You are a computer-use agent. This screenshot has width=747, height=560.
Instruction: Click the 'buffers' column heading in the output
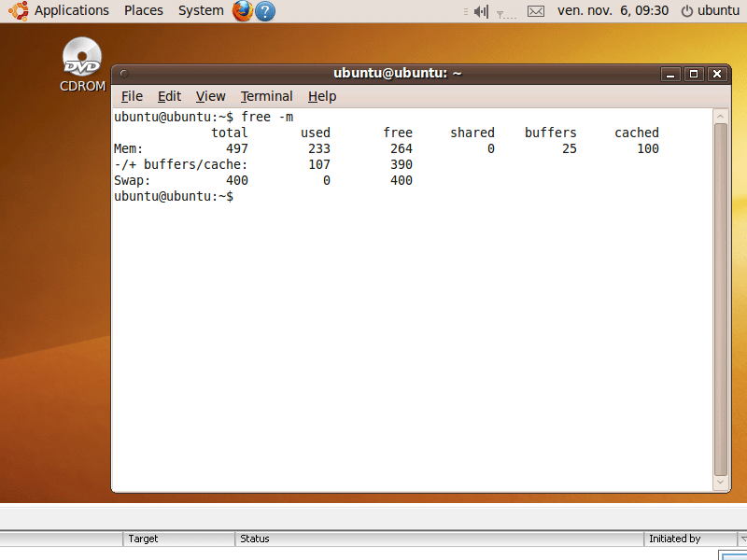pyautogui.click(x=551, y=133)
